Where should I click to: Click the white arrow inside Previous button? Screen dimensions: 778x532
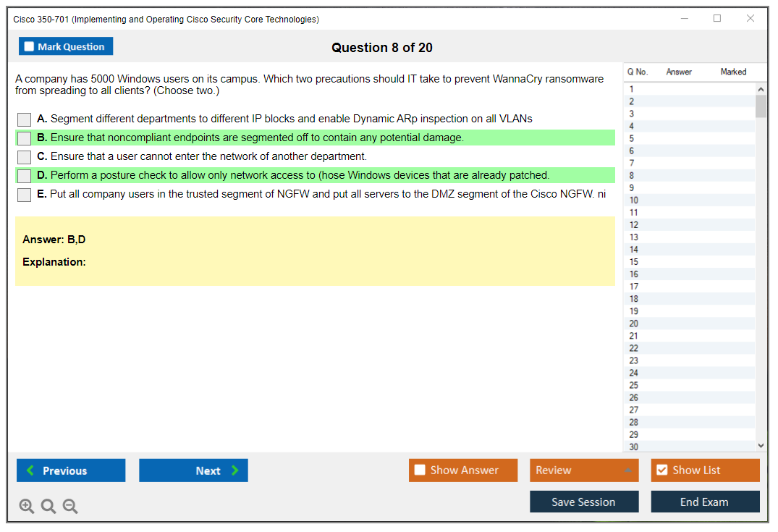click(30, 470)
